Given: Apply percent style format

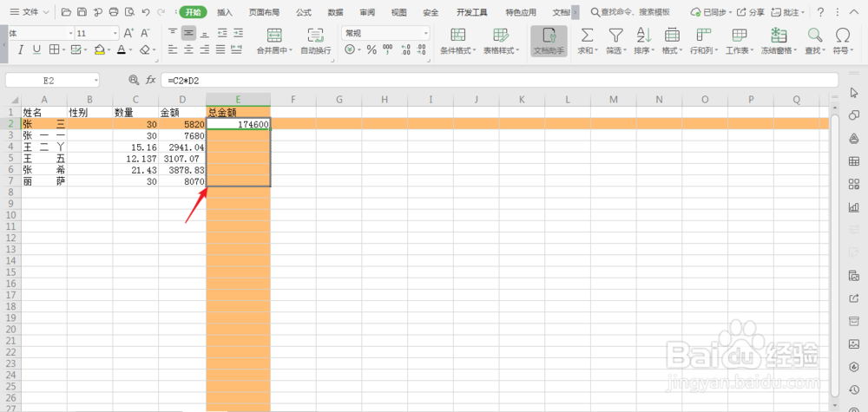Looking at the screenshot, I should click(x=372, y=49).
